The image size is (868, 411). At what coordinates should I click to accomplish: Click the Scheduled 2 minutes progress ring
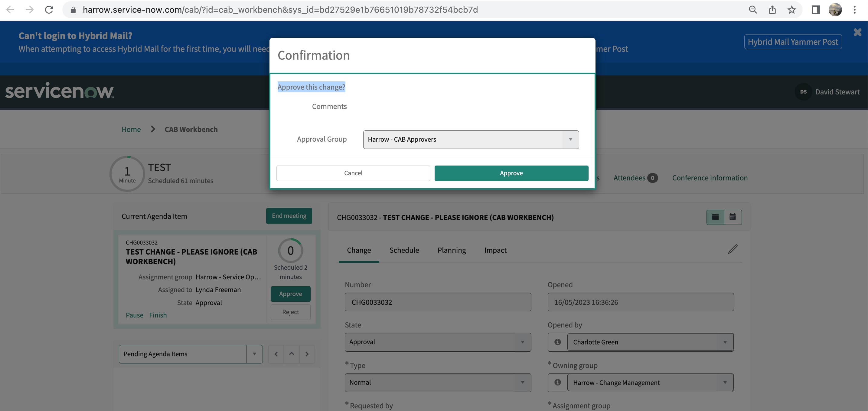click(290, 251)
